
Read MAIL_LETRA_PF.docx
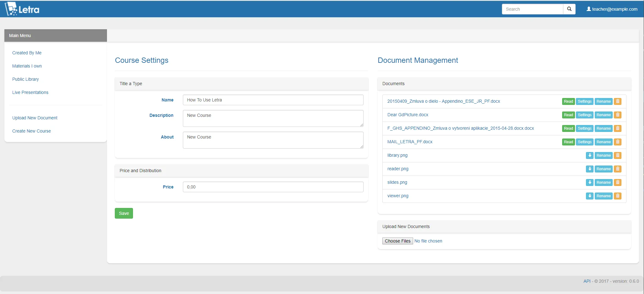pos(568,142)
